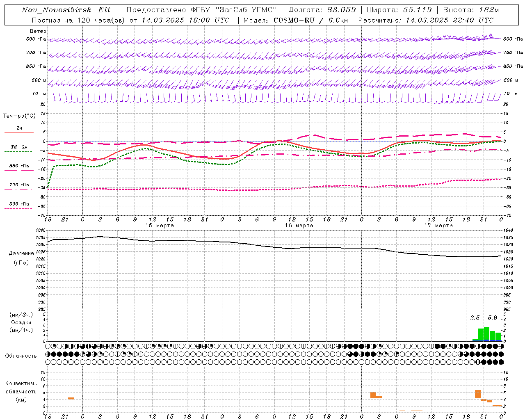This screenshot has height=420, width=525.
Task: Click the forecast start time 14.03.2025 18:00 UTC
Action: pyautogui.click(x=185, y=20)
